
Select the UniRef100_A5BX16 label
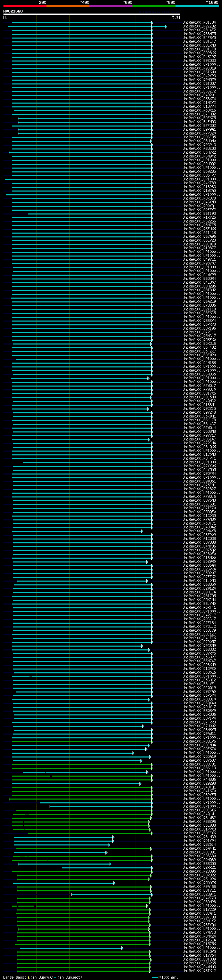pos(199,110)
